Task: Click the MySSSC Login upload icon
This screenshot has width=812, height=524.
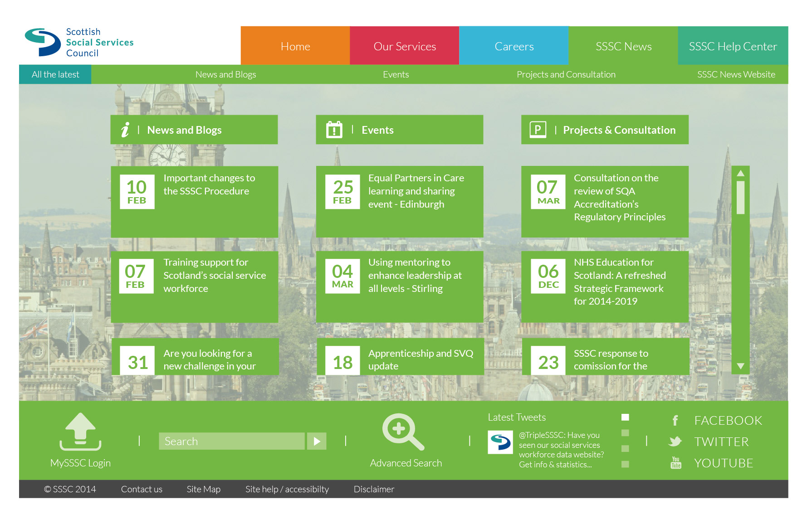Action: tap(80, 431)
